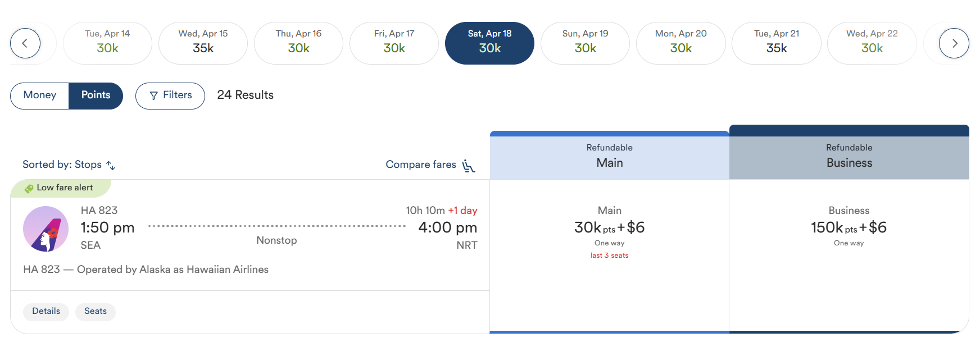Image resolution: width=980 pixels, height=342 pixels.
Task: Select the Tue, Apr 14 date tab
Action: click(x=107, y=43)
